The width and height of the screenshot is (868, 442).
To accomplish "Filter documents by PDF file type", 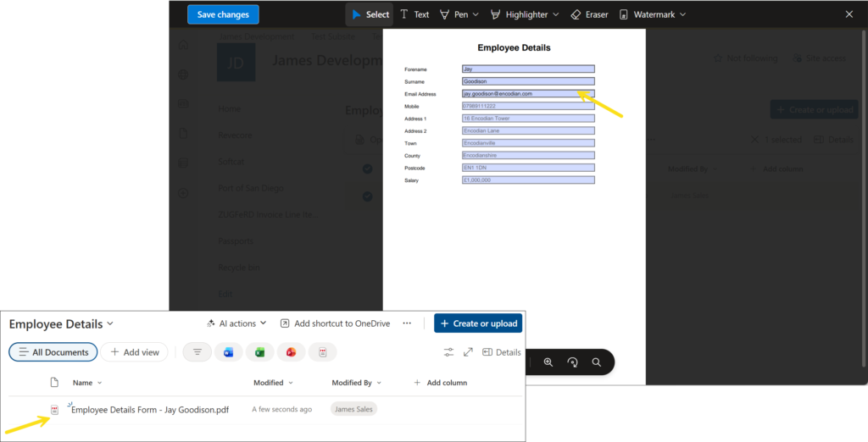I will (x=322, y=352).
